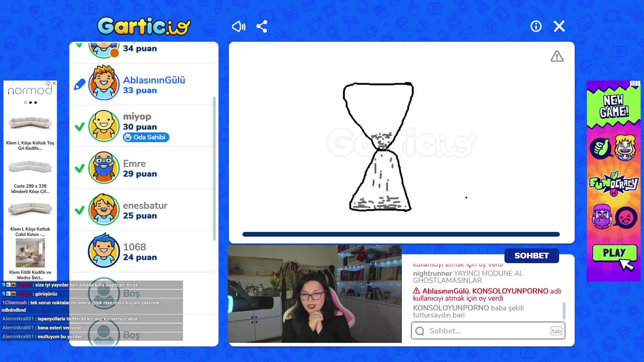644x362 pixels.
Task: Open Carle 299 x 339 Minderli Köşe product
Action: coord(30,176)
